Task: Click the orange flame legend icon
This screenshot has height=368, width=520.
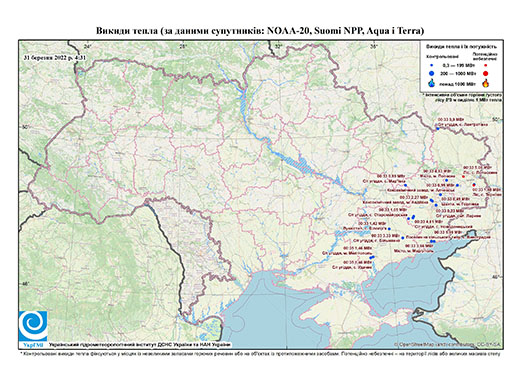Action: pos(485,83)
